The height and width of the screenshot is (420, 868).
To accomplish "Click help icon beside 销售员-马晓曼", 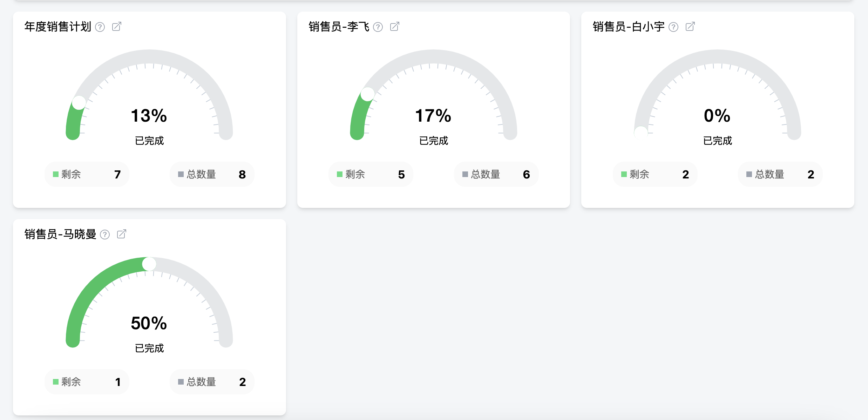I will coord(105,235).
